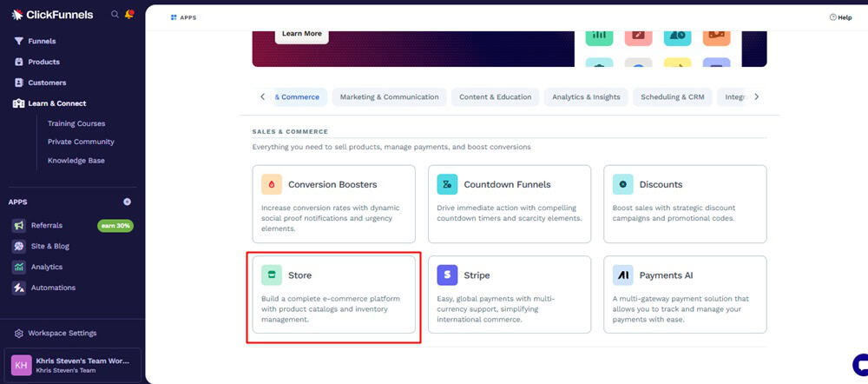Select Content & Education tab
Viewport: 868px width, 384px height.
point(496,97)
